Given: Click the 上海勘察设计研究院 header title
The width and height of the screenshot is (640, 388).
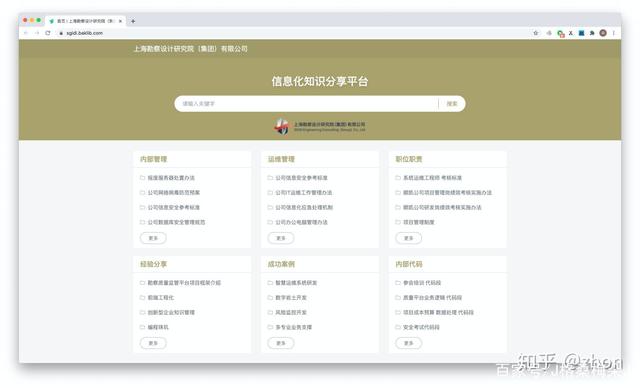Looking at the screenshot, I should (x=191, y=49).
